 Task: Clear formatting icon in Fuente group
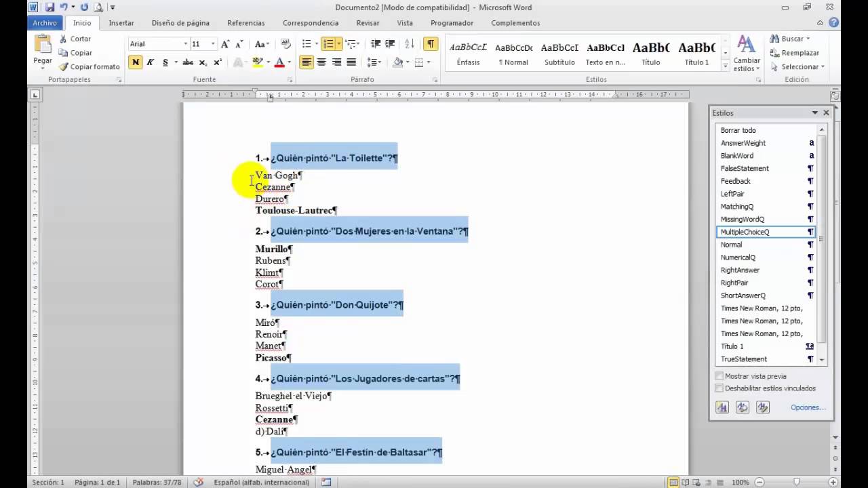285,44
